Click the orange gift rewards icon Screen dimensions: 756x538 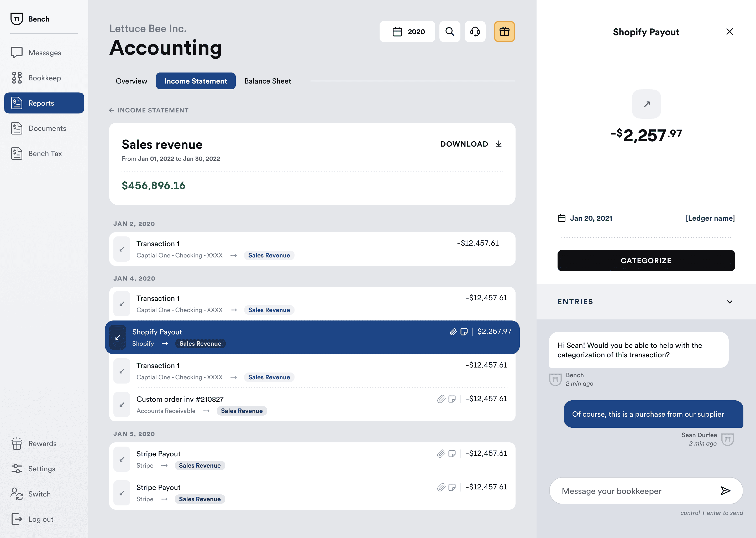click(x=504, y=32)
